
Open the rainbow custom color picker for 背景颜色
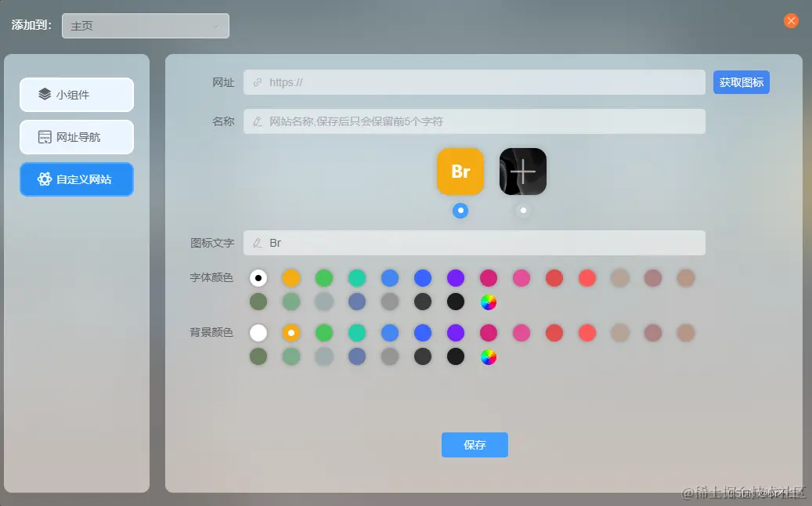(x=489, y=356)
